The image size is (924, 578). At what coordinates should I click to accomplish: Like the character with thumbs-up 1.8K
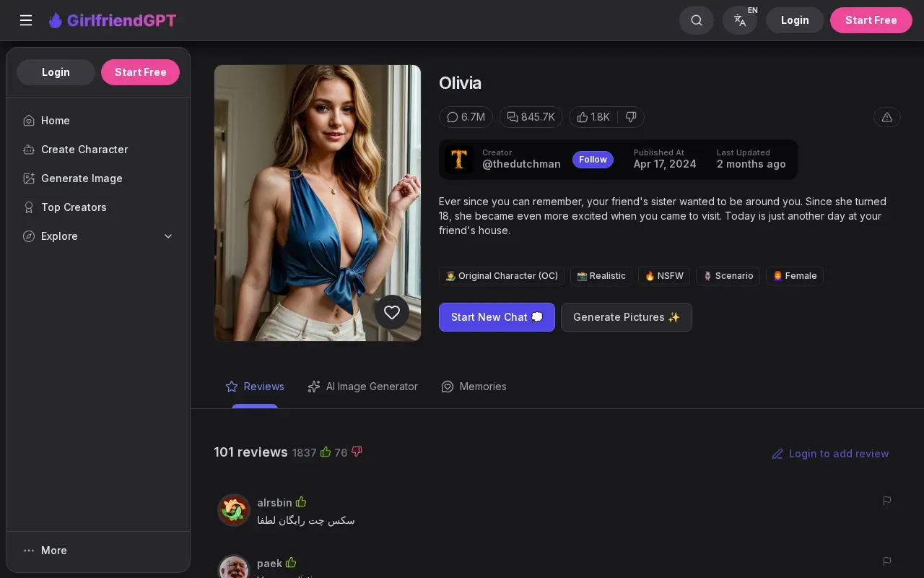tap(593, 117)
